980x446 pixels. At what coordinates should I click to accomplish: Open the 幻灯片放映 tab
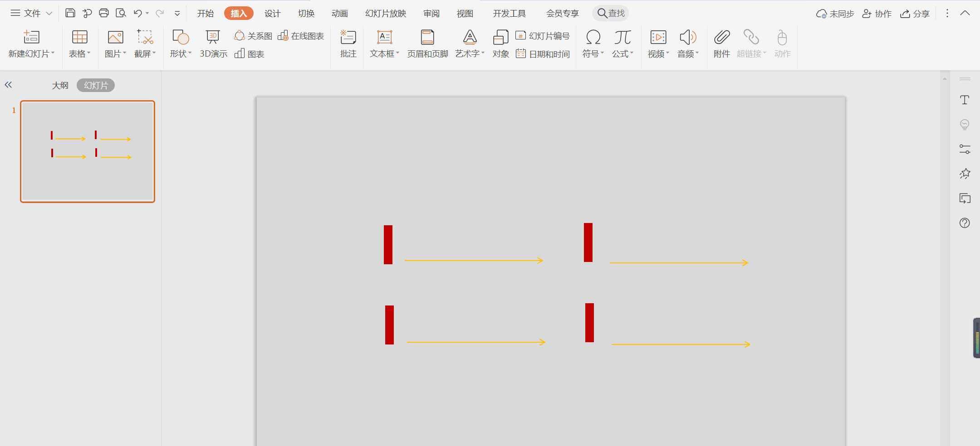(x=386, y=14)
